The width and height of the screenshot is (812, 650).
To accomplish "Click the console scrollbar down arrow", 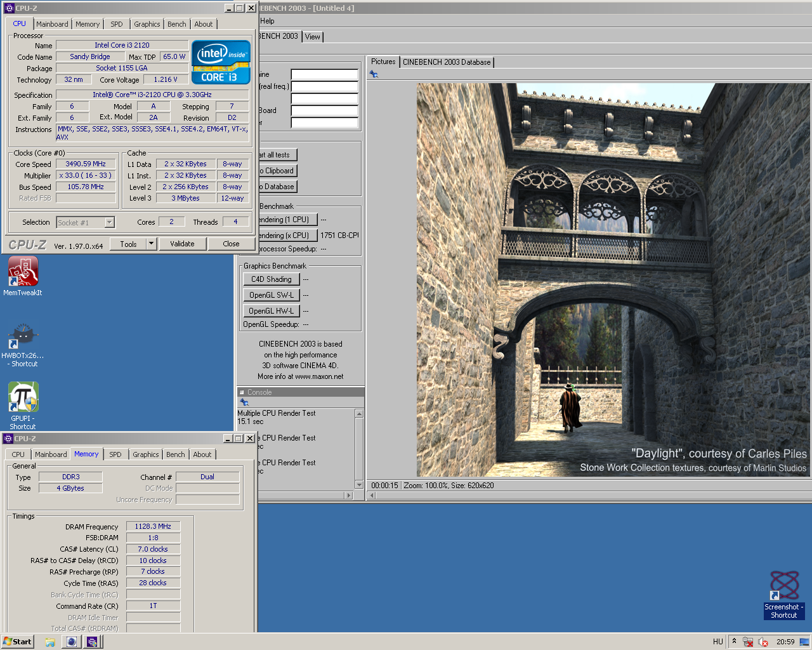I will point(359,485).
